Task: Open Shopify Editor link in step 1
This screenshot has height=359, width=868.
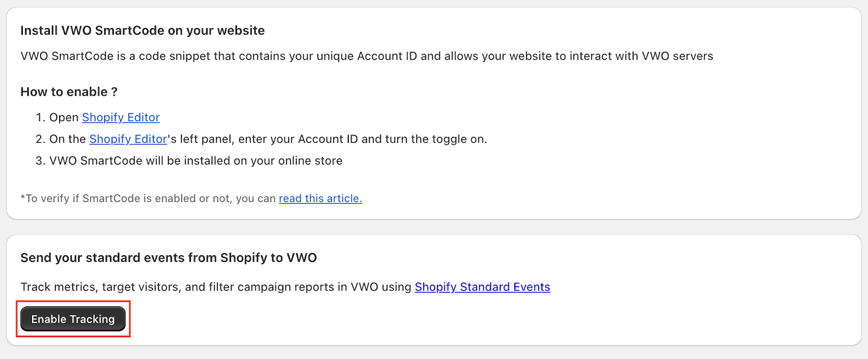Action: 121,117
